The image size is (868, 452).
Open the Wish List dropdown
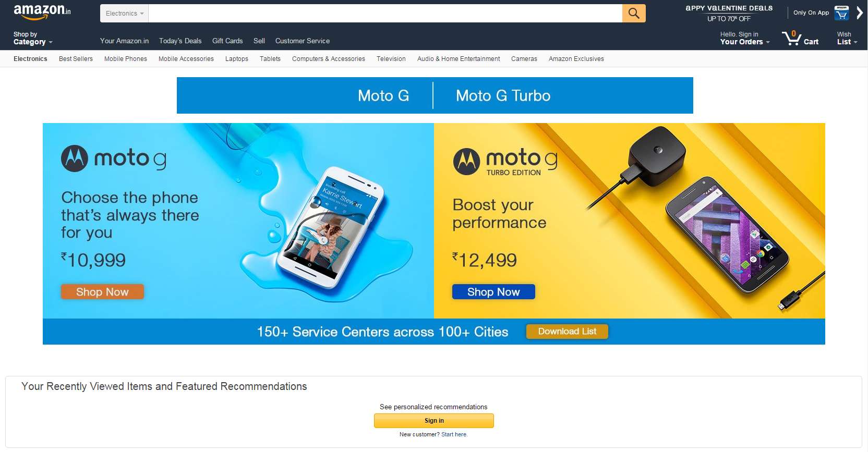coord(847,38)
